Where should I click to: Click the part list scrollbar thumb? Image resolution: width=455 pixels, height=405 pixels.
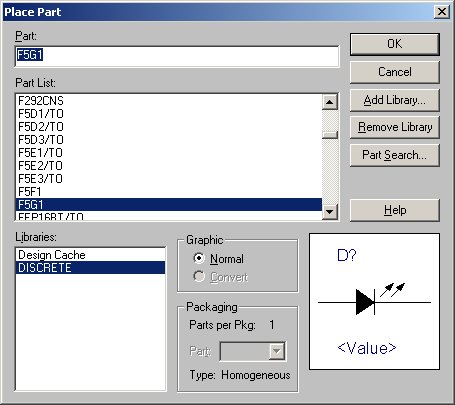tap(330, 134)
